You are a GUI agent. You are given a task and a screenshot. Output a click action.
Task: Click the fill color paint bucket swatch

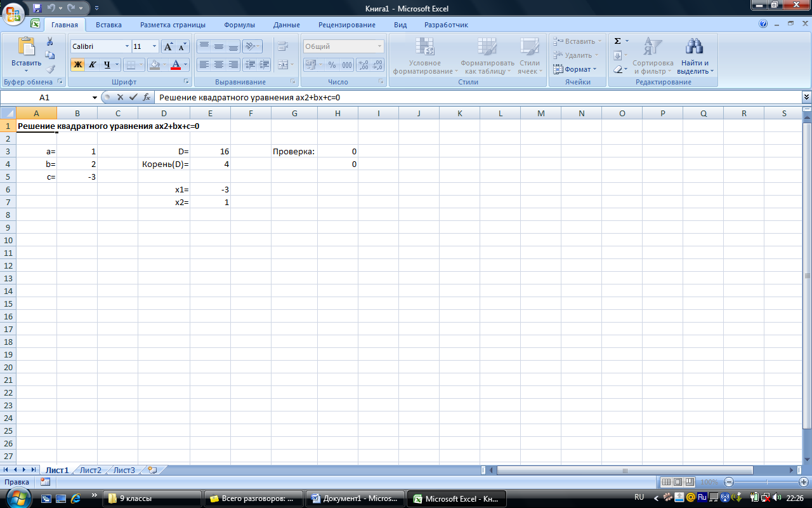point(154,64)
